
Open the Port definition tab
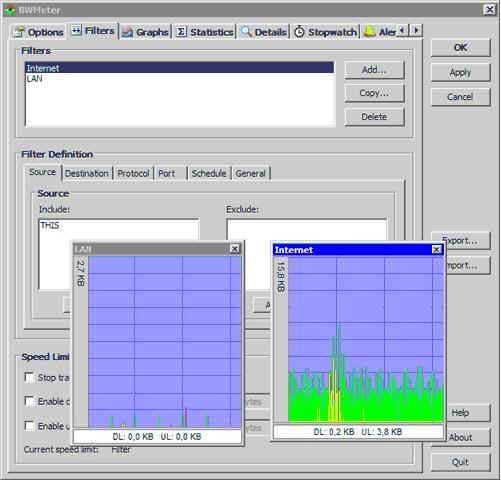point(170,174)
